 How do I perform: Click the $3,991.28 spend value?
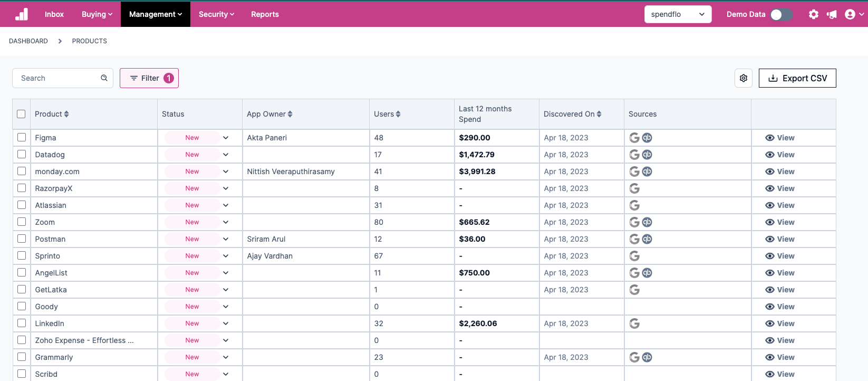coord(477,172)
